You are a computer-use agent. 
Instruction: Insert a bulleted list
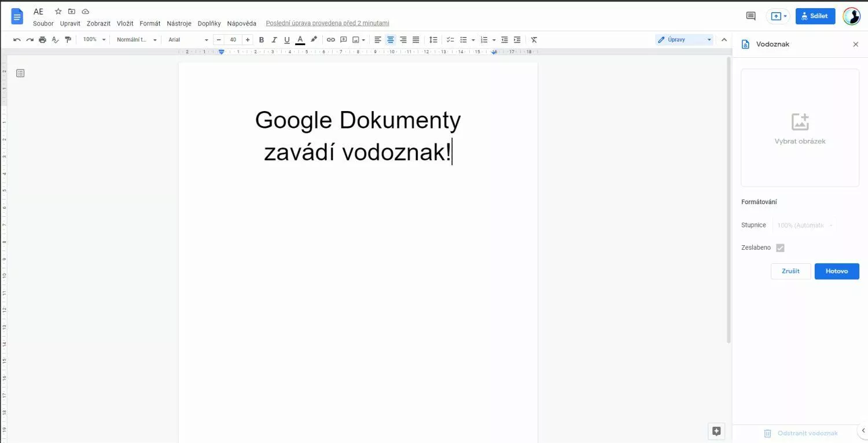(463, 40)
